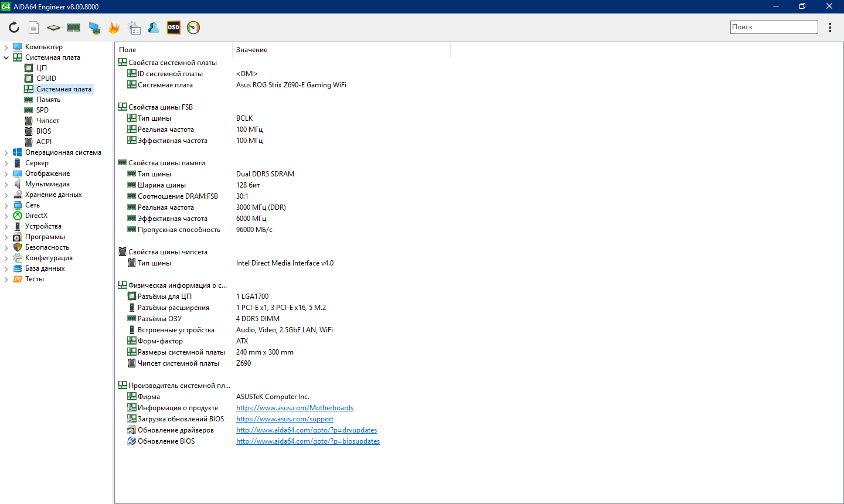Expand the Компьютер tree node
This screenshot has width=844, height=504.
(6, 47)
